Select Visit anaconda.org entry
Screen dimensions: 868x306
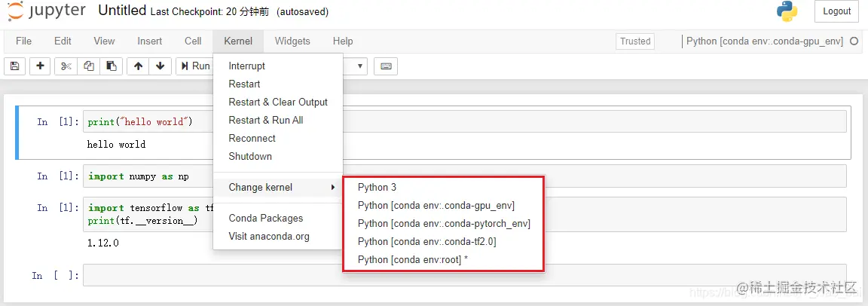[278, 236]
